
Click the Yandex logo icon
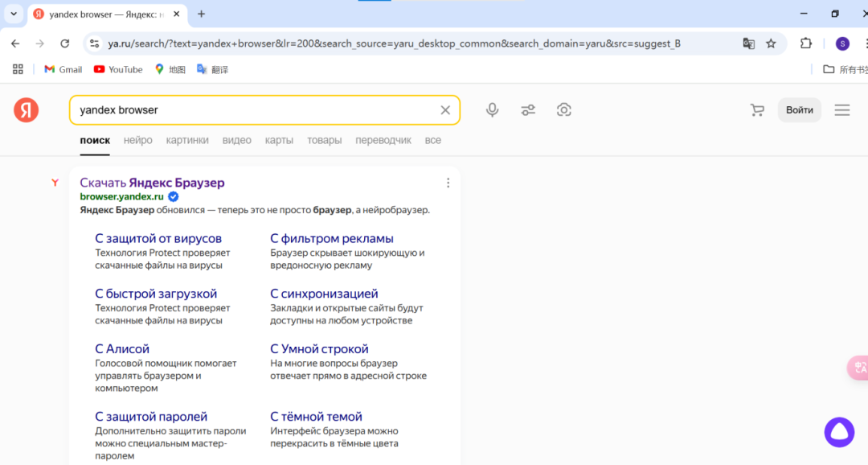[x=26, y=109]
